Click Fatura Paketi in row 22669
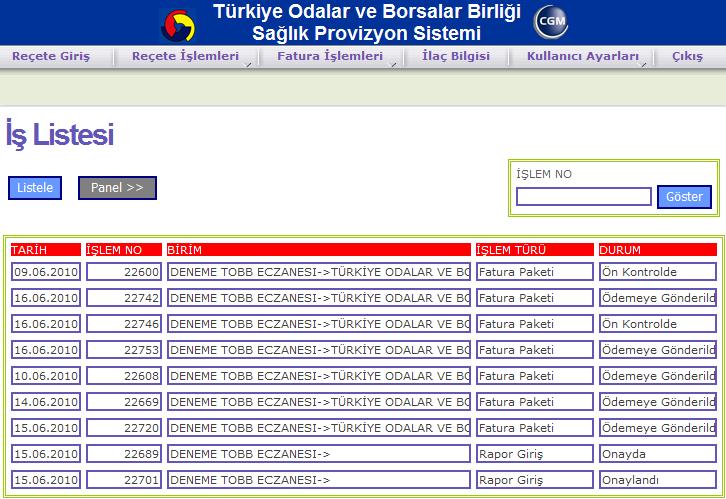 [x=535, y=401]
